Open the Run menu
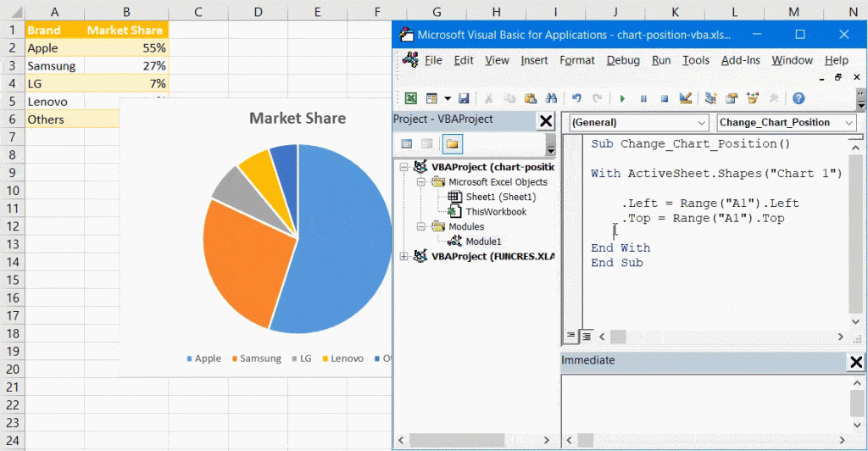 click(x=661, y=60)
